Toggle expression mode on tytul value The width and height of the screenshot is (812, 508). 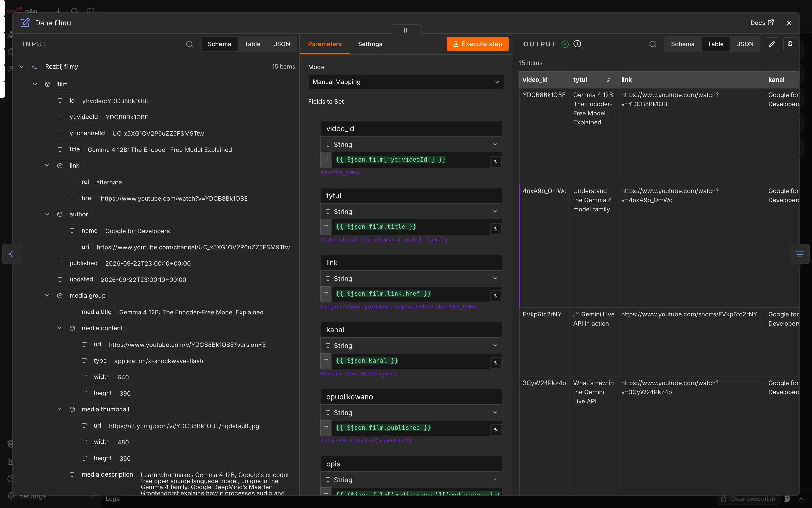[x=326, y=227]
